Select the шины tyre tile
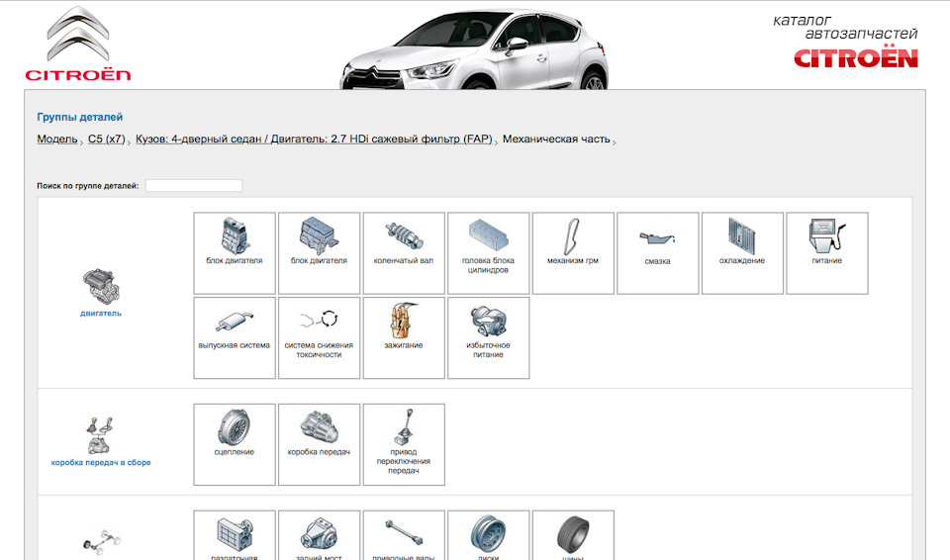The image size is (950, 560). (x=573, y=535)
